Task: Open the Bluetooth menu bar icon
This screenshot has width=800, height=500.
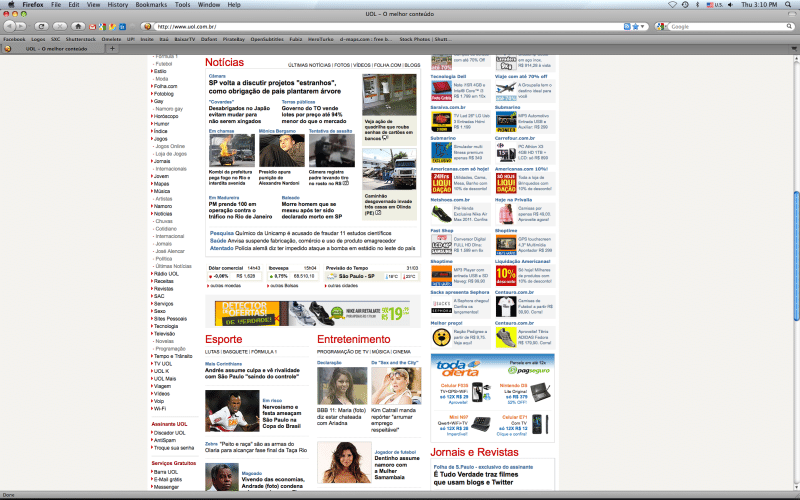Action: click(697, 5)
